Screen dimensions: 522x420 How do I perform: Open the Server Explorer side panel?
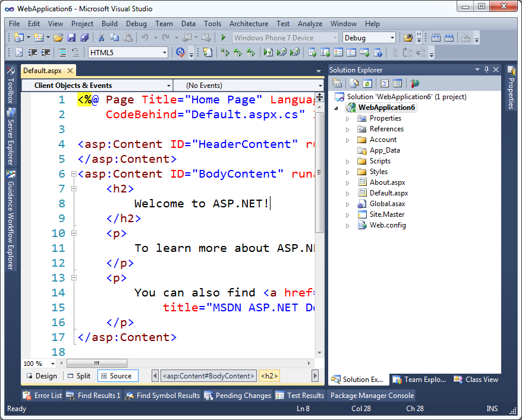click(11, 137)
